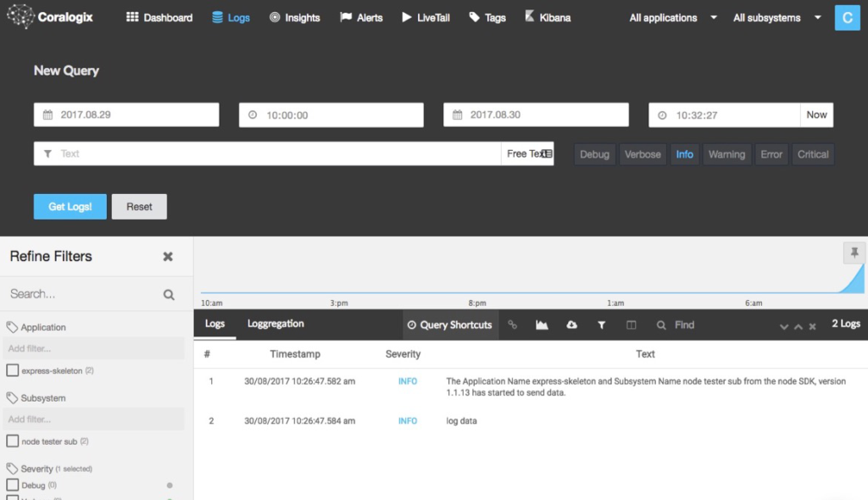This screenshot has width=868, height=500.
Task: Check the node tester sub checkbox
Action: coord(12,442)
